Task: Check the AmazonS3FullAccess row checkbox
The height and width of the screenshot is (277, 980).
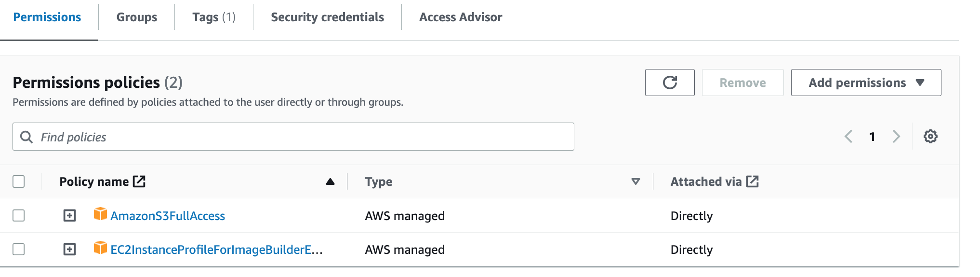Action: pos(19,215)
